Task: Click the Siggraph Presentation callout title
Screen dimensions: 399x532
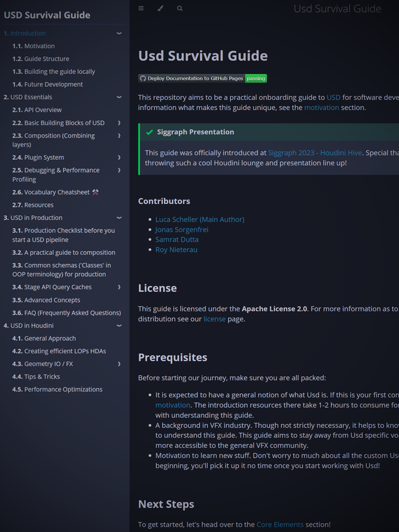Action: 196,132
